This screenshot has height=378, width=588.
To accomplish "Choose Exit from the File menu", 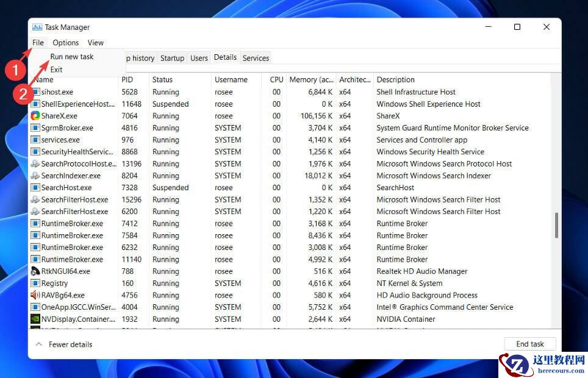I will (56, 70).
